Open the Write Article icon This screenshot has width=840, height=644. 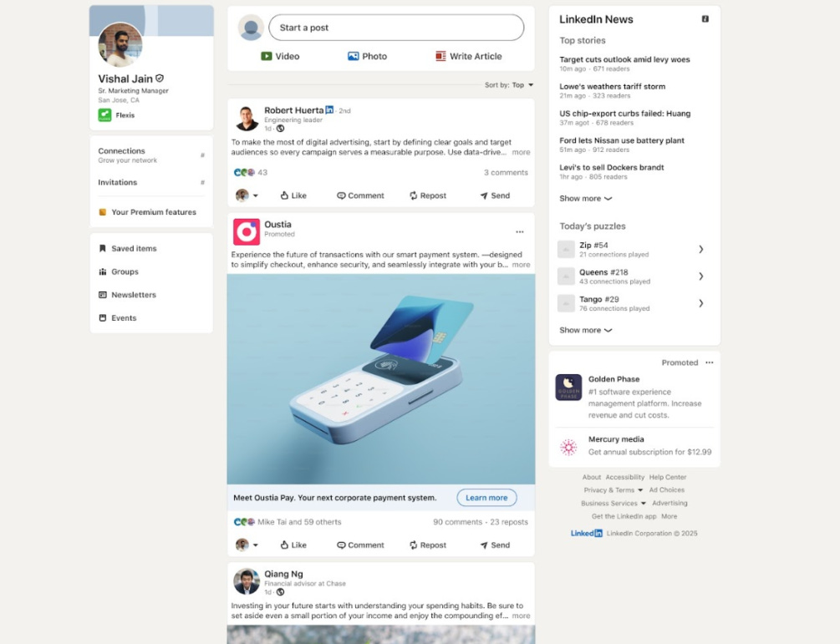(440, 56)
